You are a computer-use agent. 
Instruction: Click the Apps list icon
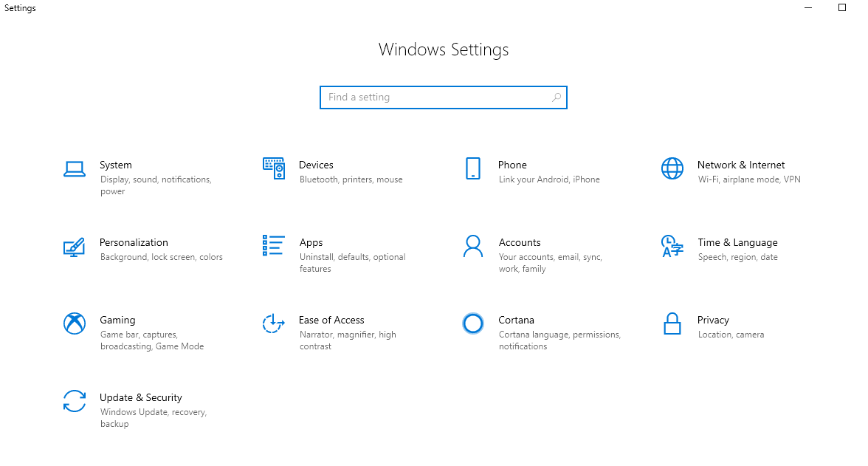point(273,245)
